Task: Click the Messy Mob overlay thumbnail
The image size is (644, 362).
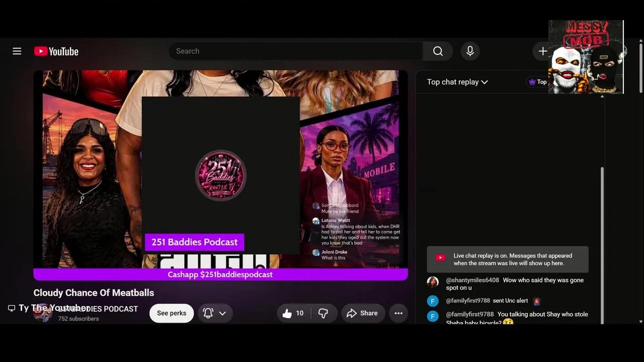Action: click(x=586, y=57)
